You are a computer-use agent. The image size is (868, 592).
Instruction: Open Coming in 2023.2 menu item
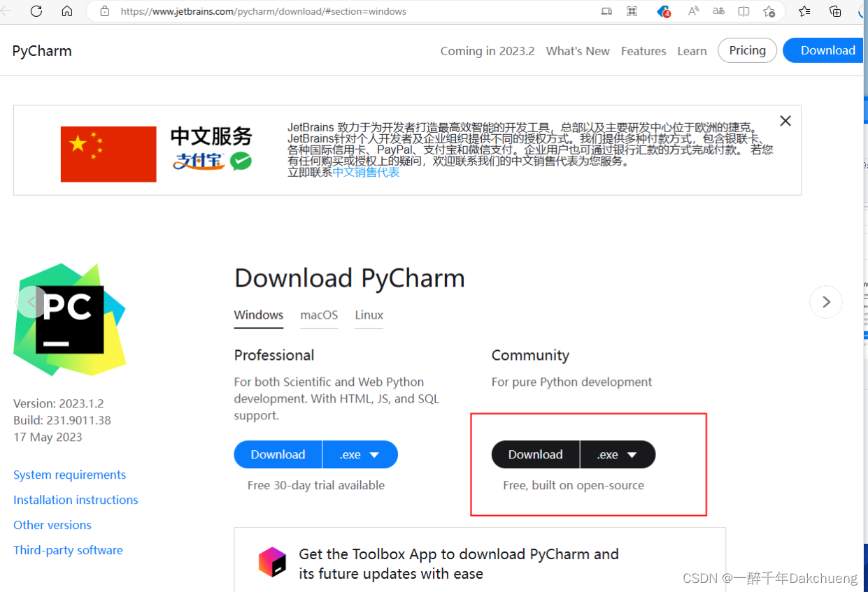click(x=488, y=51)
